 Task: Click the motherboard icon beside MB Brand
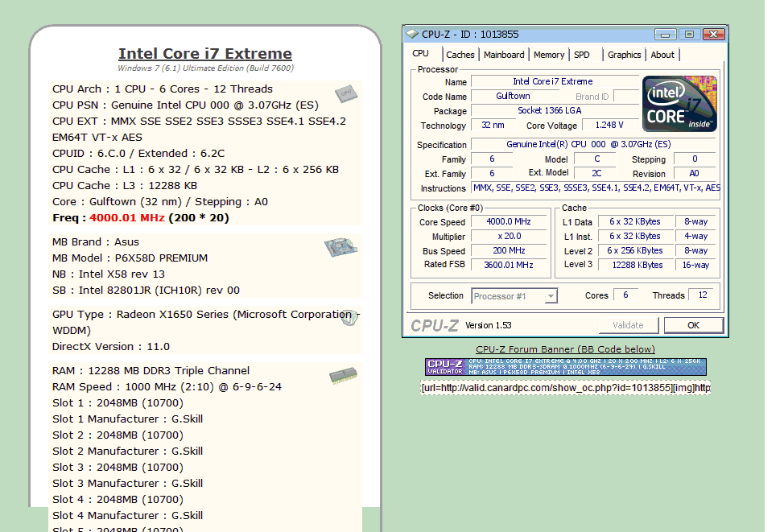(x=340, y=247)
